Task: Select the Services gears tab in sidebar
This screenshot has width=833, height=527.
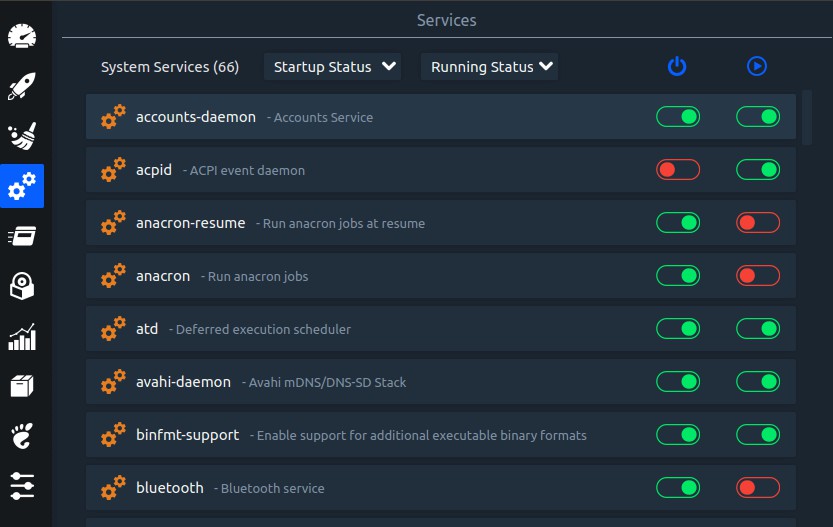Action: [22, 186]
